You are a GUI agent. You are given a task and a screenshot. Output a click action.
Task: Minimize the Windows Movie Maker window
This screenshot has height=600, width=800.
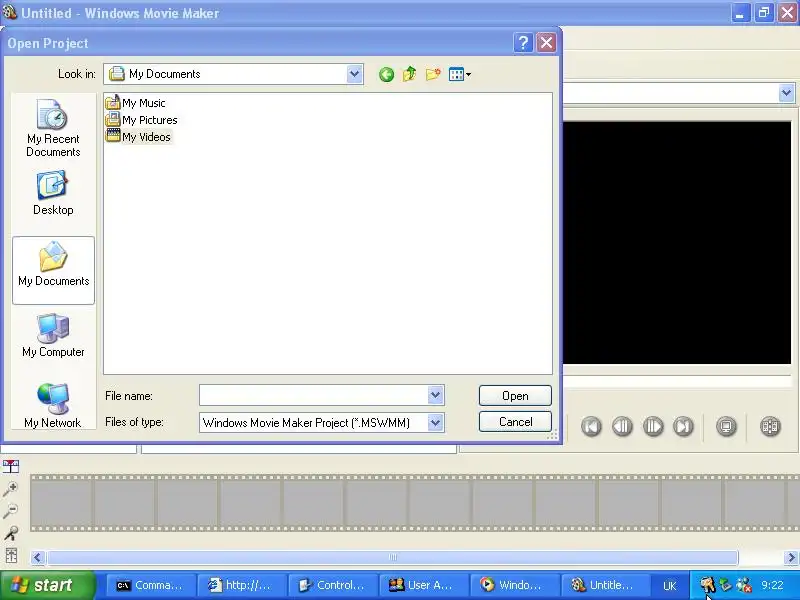[x=740, y=13]
